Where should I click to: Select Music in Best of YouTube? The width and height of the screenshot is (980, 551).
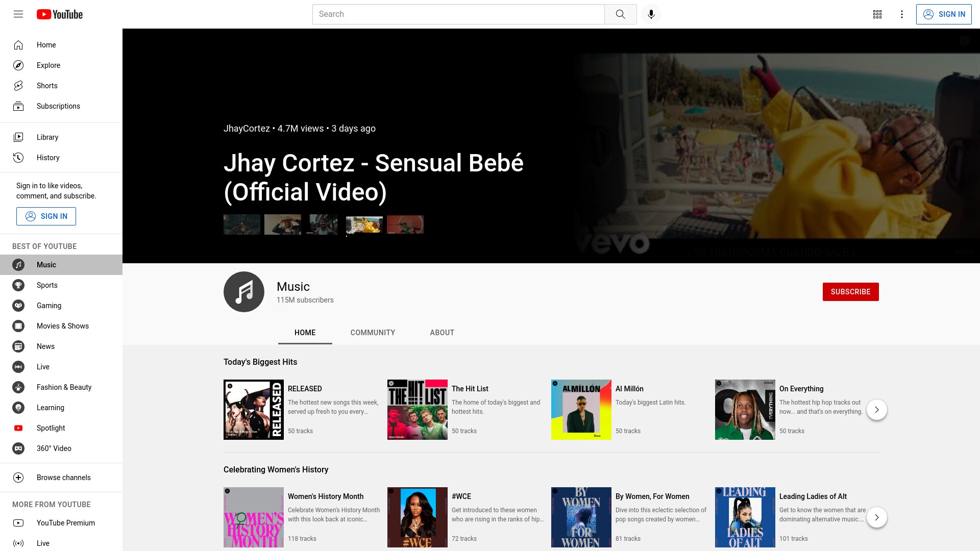(x=61, y=265)
